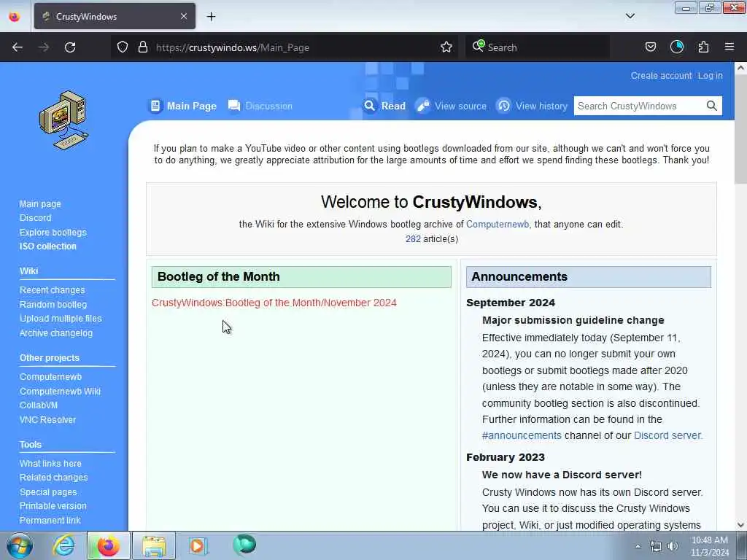The height and width of the screenshot is (560, 747).
Task: Click the page scrollbar down arrow
Action: coord(741,525)
